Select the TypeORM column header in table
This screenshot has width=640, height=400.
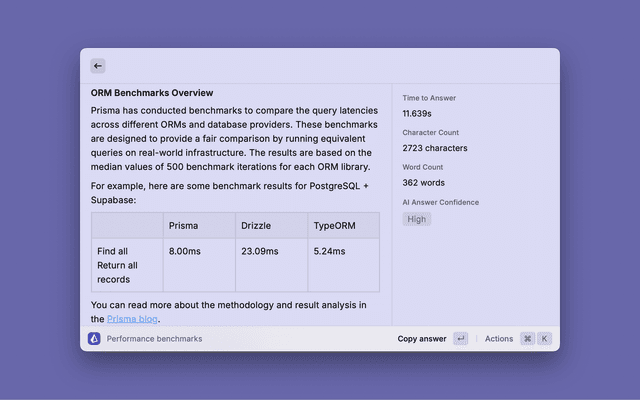click(x=334, y=226)
